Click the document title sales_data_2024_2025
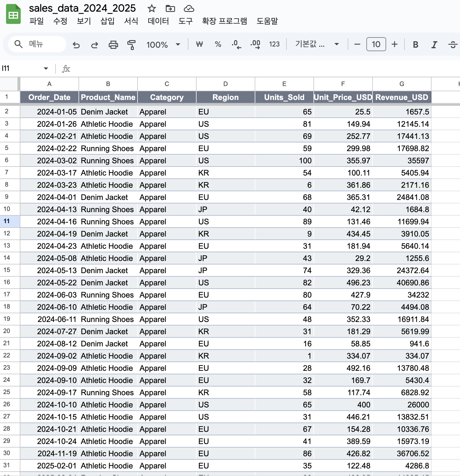 click(82, 8)
